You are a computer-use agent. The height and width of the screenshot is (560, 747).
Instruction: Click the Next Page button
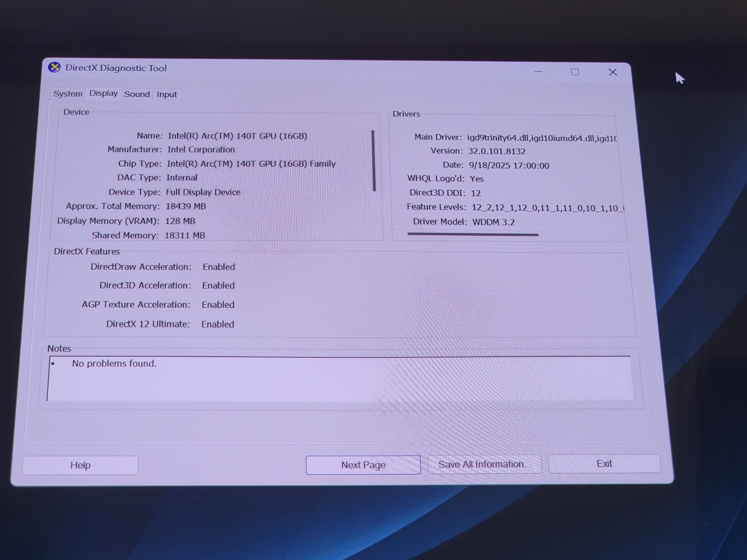coord(363,465)
